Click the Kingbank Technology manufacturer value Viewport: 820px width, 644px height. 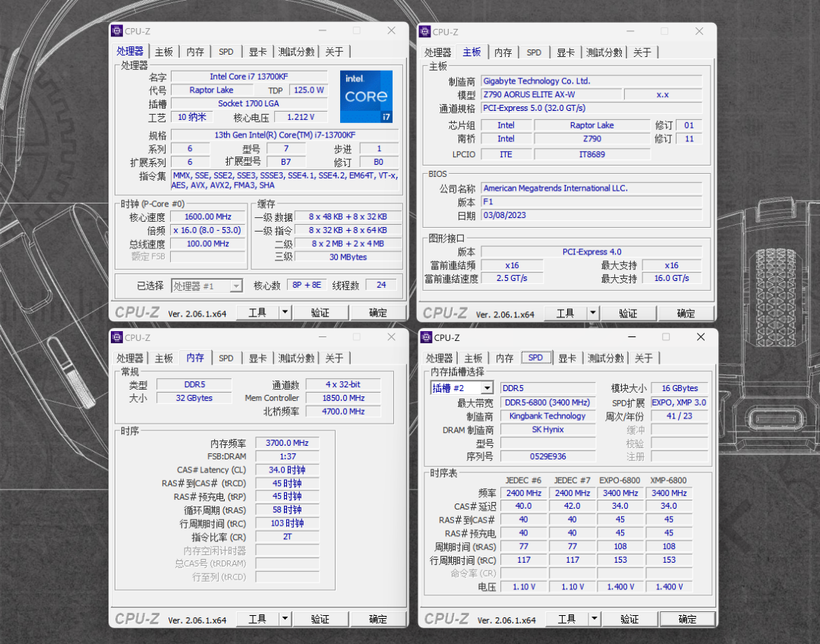547,416
